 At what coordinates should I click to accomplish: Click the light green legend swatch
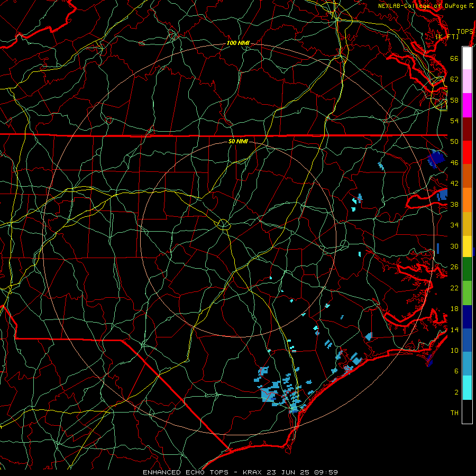467,293
